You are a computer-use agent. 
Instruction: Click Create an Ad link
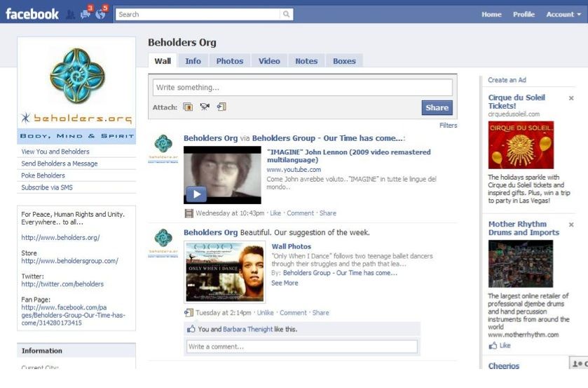[x=507, y=80]
